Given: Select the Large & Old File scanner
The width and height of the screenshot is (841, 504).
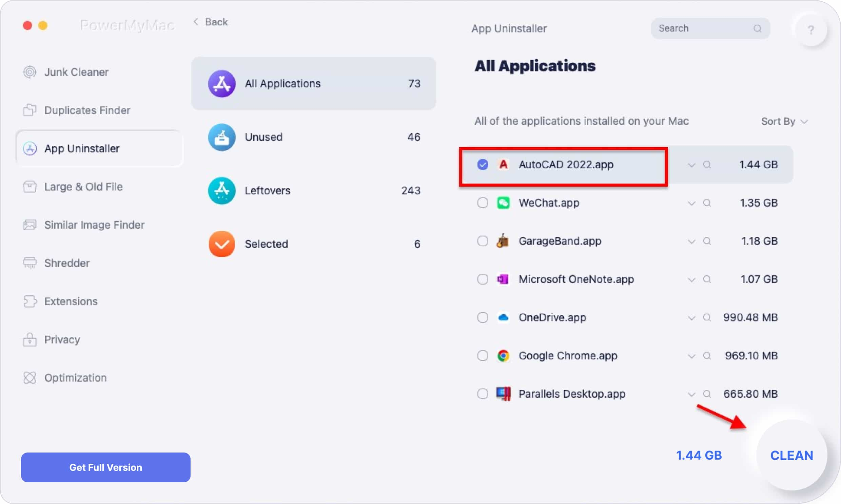Looking at the screenshot, I should pos(83,187).
